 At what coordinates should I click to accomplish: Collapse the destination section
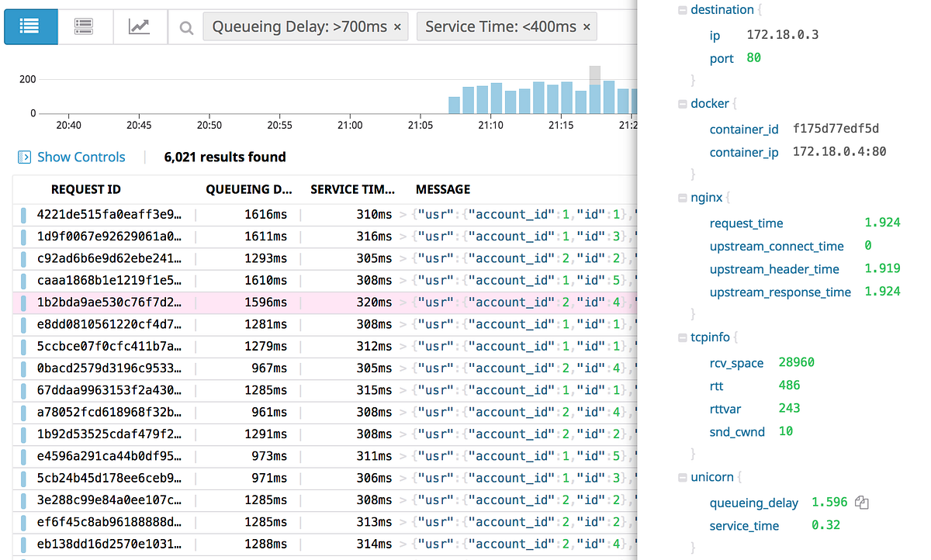(681, 9)
